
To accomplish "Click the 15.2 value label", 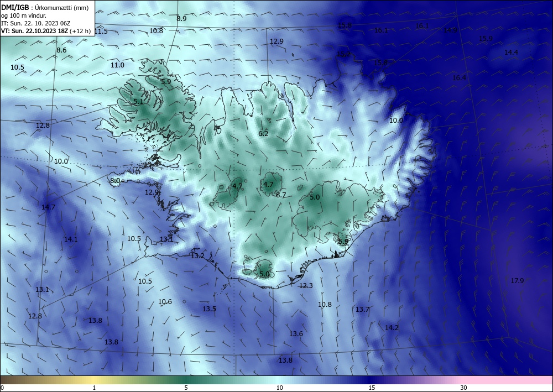I will [x=344, y=54].
